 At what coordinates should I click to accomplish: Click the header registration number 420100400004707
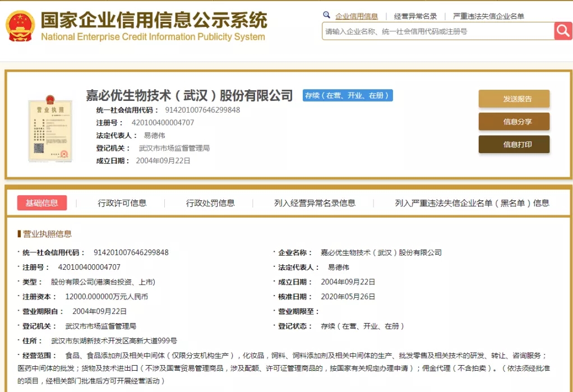pos(163,122)
